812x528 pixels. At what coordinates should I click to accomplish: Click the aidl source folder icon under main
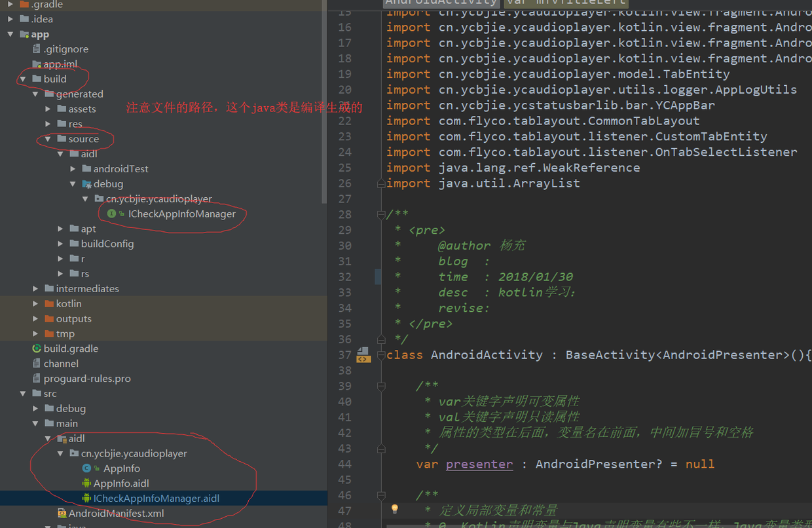62,438
